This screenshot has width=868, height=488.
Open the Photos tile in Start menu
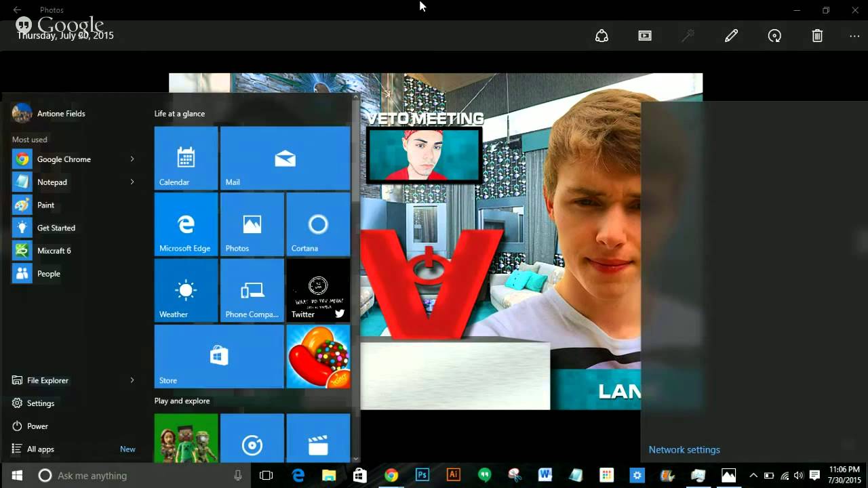252,224
